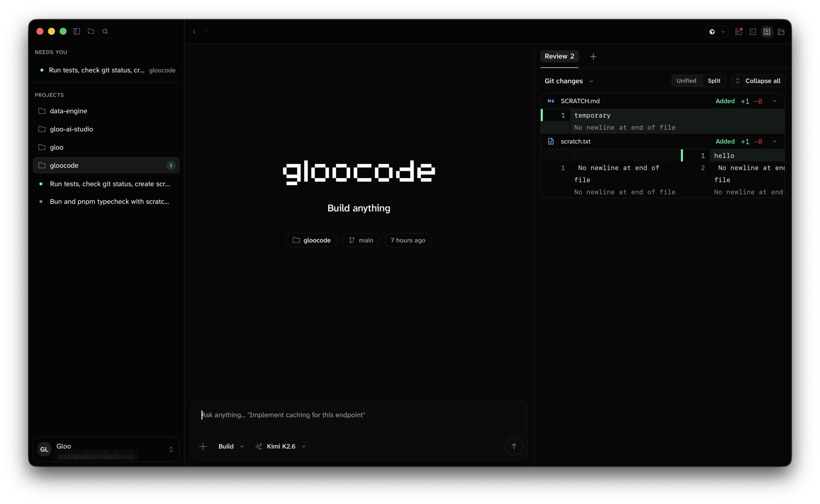Click Collapse all button
The height and width of the screenshot is (504, 820).
(758, 81)
